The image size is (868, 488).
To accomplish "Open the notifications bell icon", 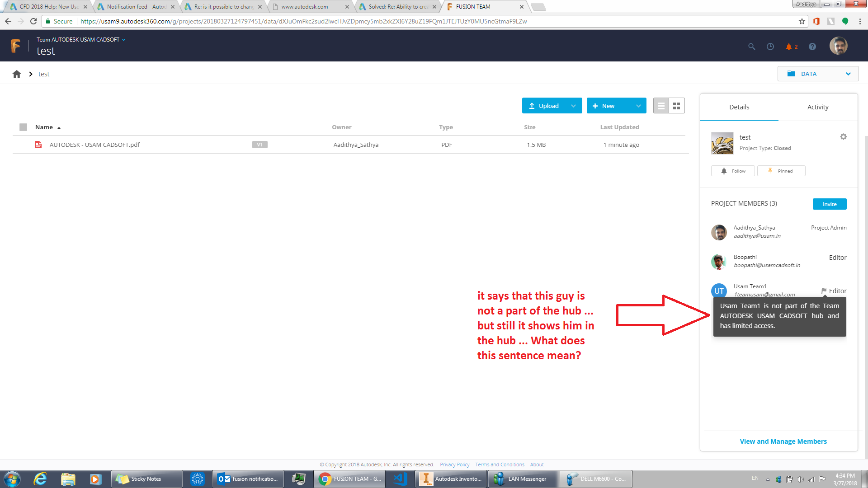I will click(789, 47).
